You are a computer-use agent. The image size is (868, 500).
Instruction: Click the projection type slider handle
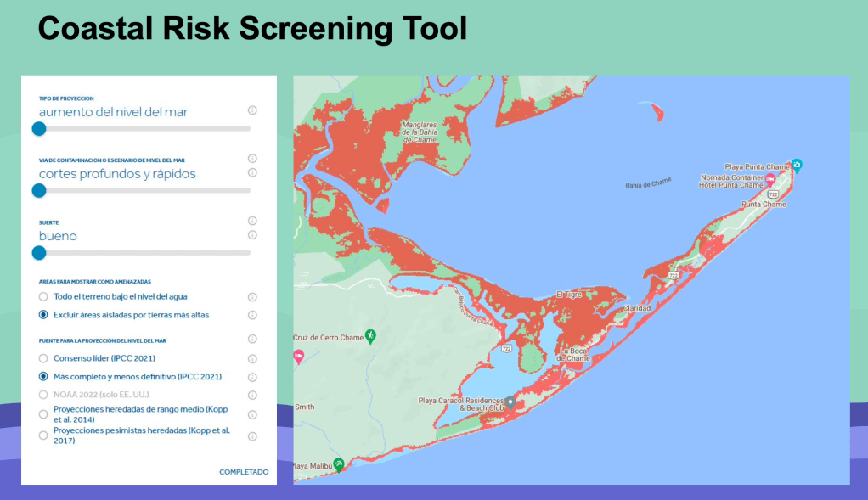[38, 128]
